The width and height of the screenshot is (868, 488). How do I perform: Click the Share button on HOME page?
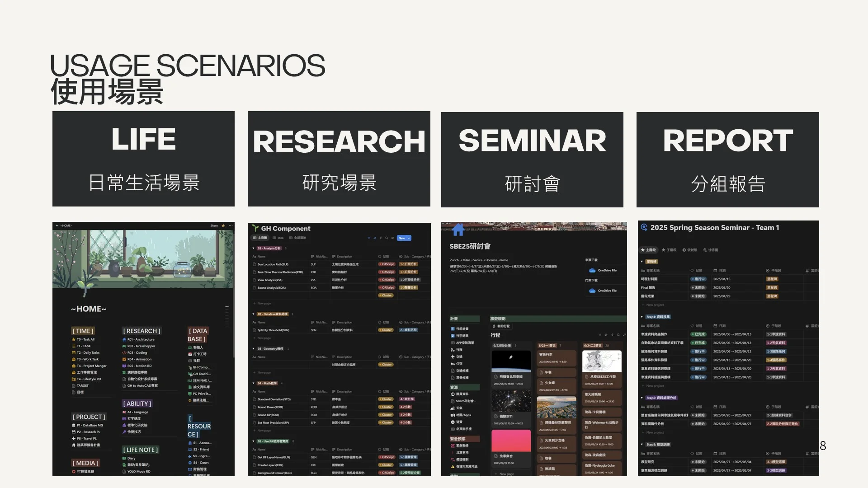(x=214, y=225)
